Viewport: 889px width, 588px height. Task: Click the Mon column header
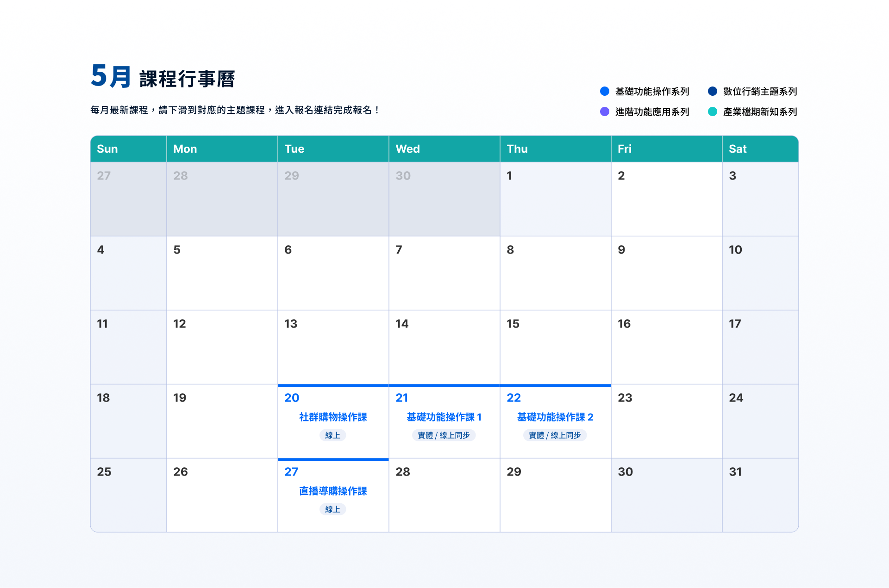point(222,149)
